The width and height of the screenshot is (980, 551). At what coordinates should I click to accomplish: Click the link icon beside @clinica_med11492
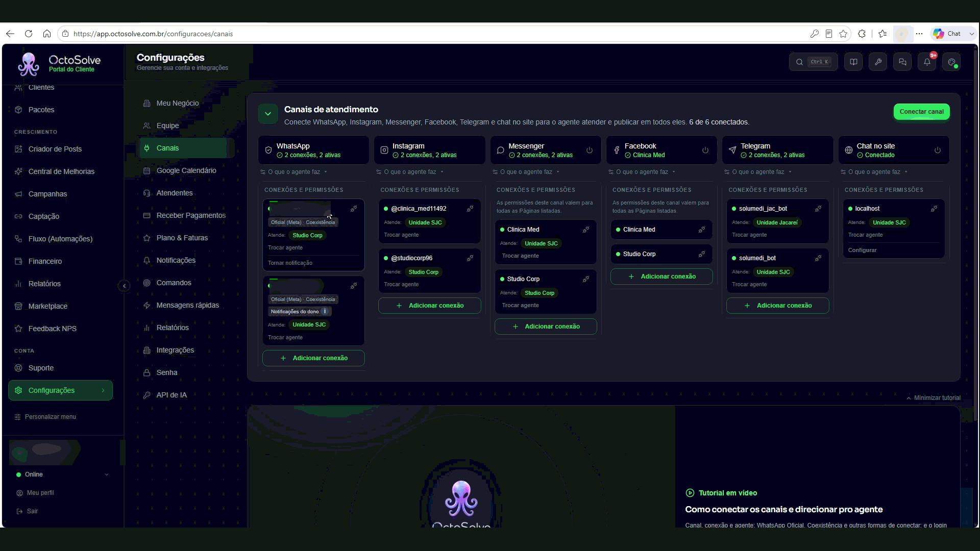pos(470,209)
